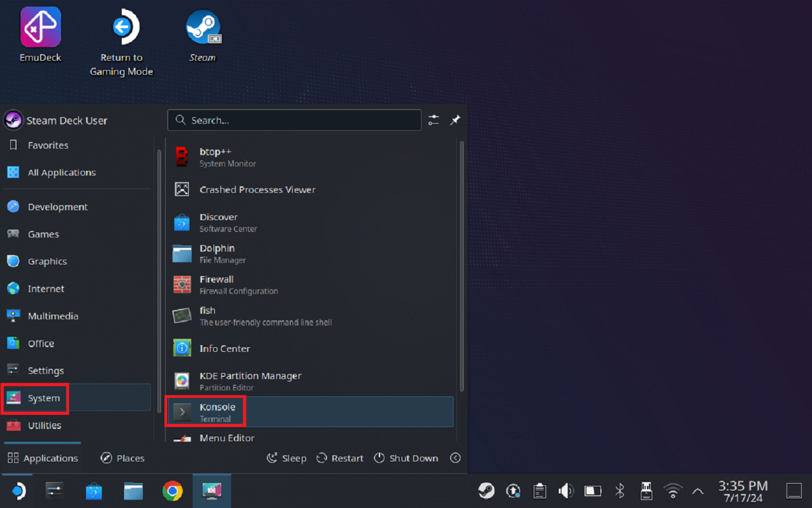Launch Konsole Terminal
Image resolution: width=812 pixels, height=508 pixels.
[311, 412]
